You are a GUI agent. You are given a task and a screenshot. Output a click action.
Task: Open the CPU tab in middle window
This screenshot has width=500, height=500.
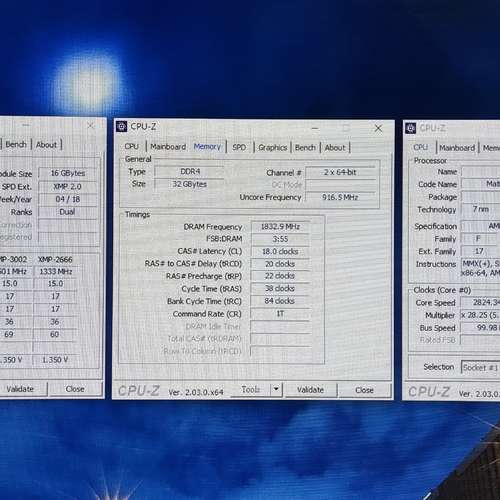point(132,147)
